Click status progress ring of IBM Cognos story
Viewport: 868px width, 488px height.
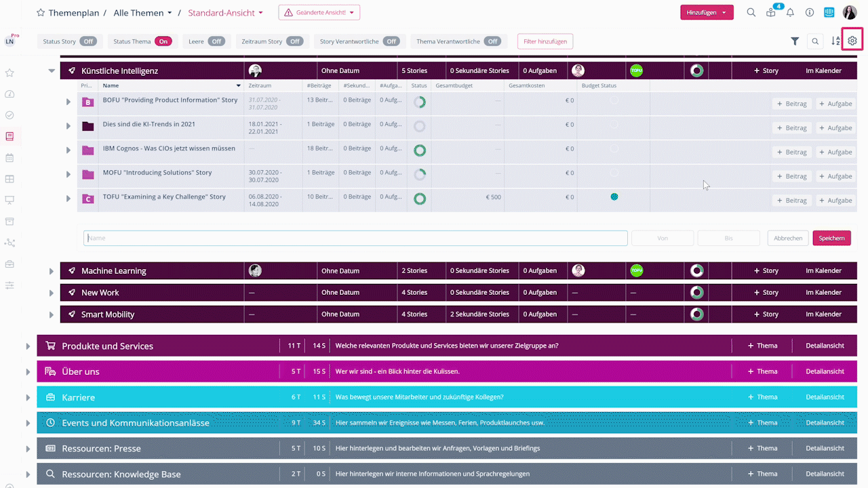tap(419, 150)
